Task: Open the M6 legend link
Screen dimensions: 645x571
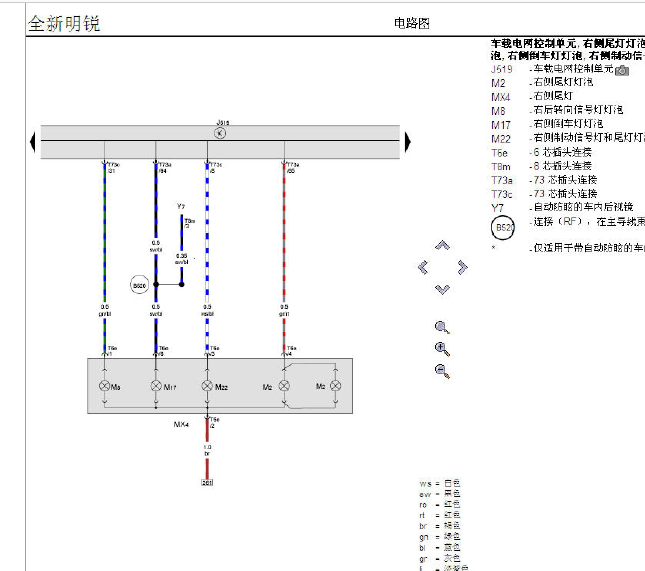Action: tap(498, 111)
